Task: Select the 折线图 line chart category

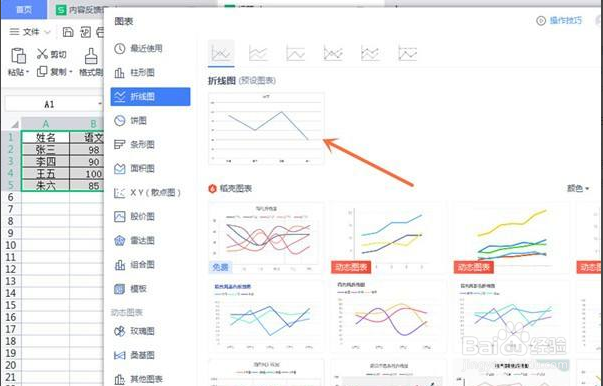Action: coord(150,96)
